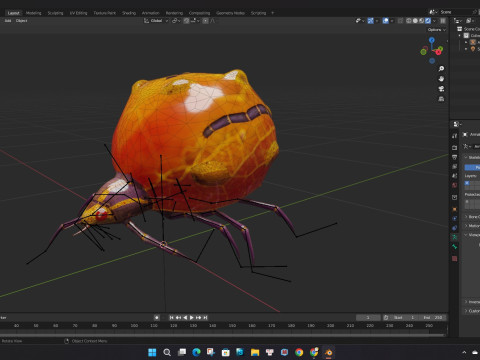Open the object types visibility dropdown
This screenshot has width=480, height=360.
point(359,21)
